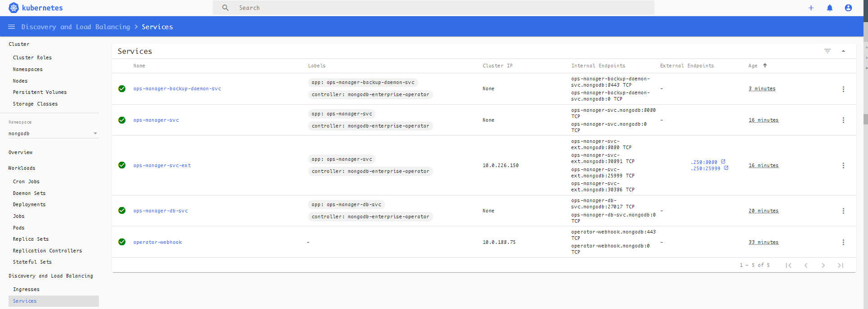Open actions menu for operator-webhook
Viewport: 868px width, 309px height.
click(x=843, y=243)
